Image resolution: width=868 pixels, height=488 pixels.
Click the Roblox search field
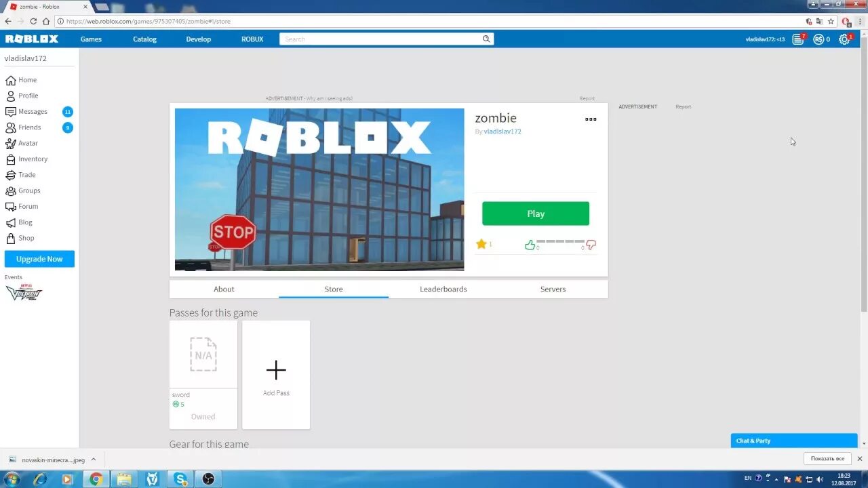pos(380,39)
